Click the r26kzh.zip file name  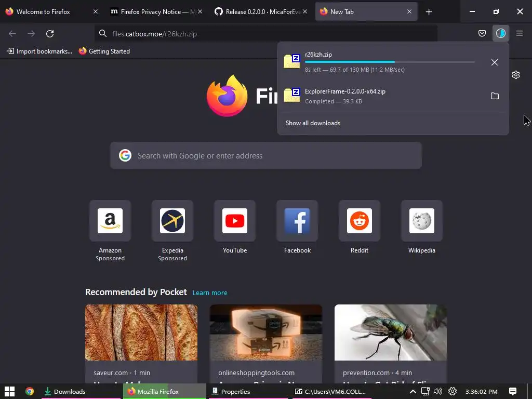point(318,54)
